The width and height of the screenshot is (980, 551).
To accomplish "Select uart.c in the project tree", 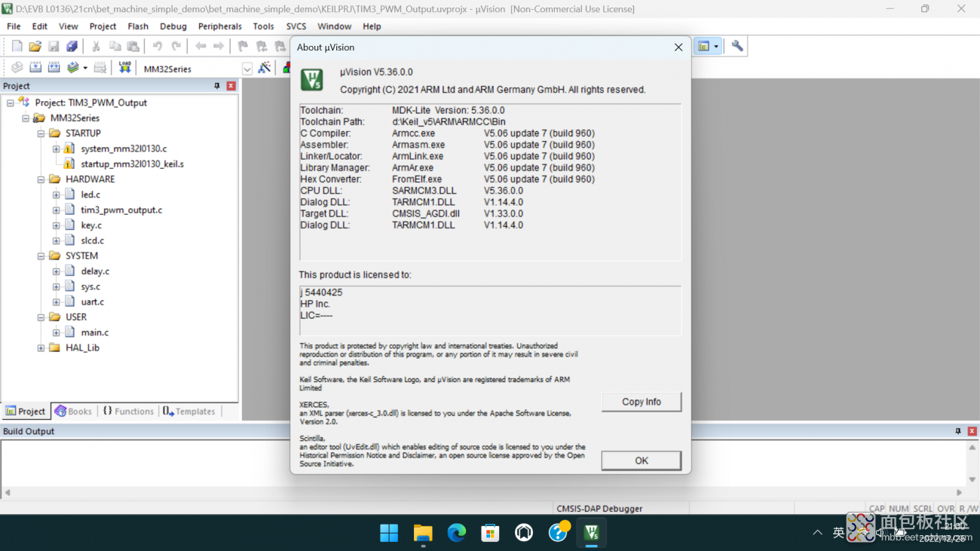I will tap(93, 302).
